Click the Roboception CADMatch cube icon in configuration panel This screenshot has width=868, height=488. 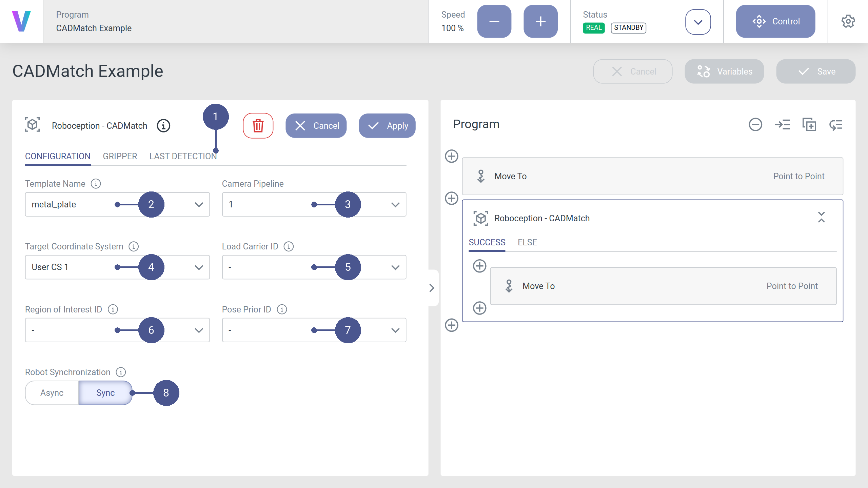coord(32,125)
